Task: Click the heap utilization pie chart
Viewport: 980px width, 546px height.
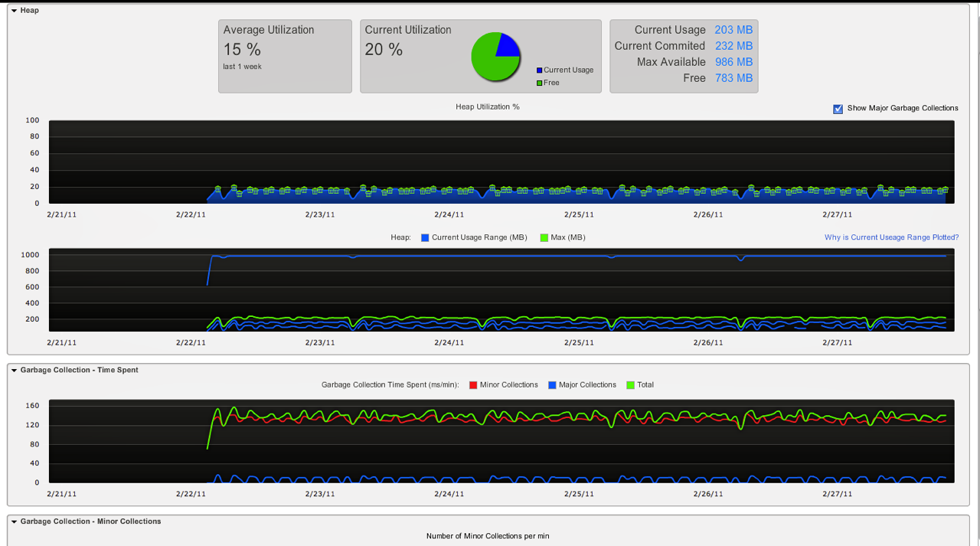Action: tap(495, 57)
